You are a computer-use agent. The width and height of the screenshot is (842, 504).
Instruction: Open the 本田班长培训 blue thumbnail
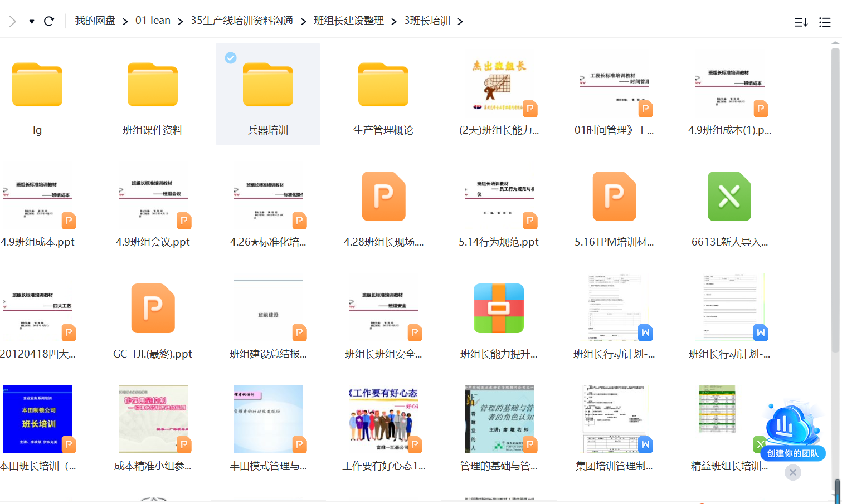(x=38, y=419)
